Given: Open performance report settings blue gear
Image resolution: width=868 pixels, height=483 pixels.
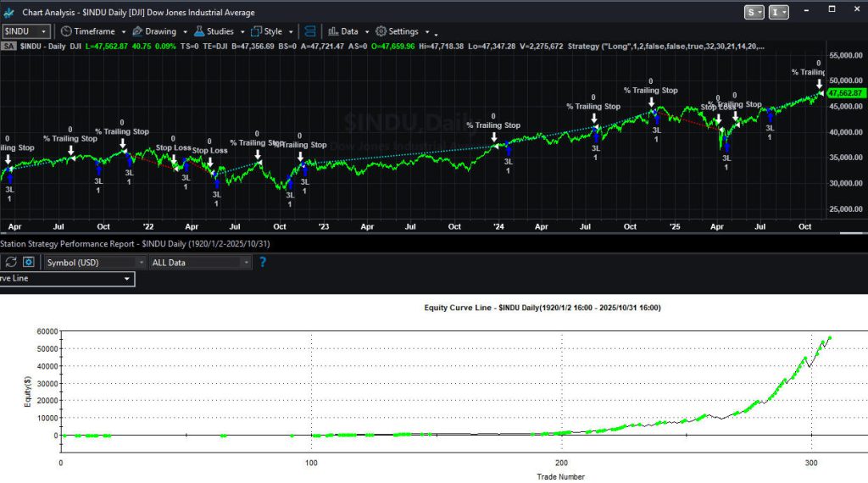Looking at the screenshot, I should click(x=30, y=263).
